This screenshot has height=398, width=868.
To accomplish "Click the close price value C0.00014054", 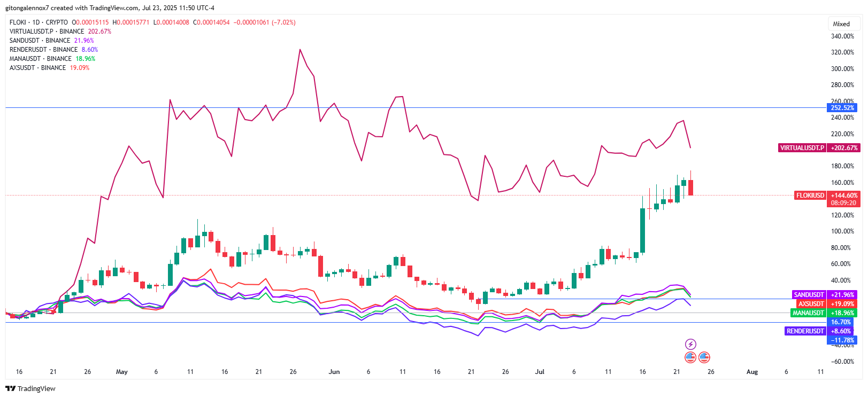I will pos(211,22).
